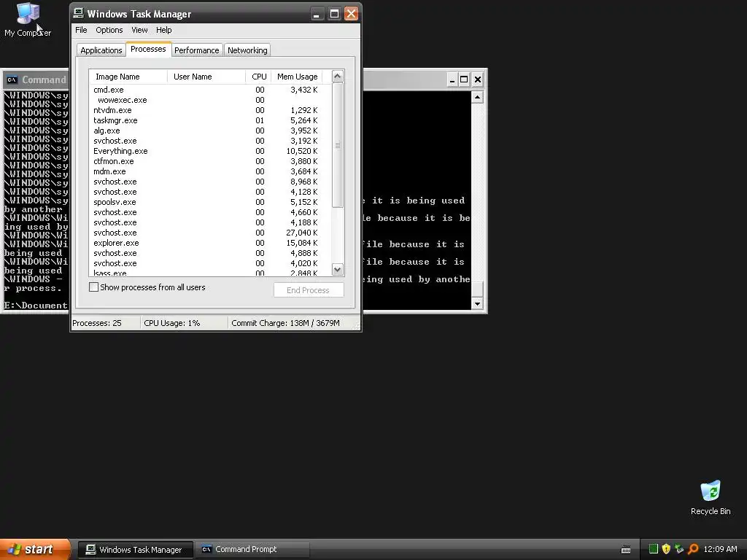This screenshot has width=747, height=560.
Task: Select the svchost.exe row using 27,040 K
Action: tap(209, 233)
